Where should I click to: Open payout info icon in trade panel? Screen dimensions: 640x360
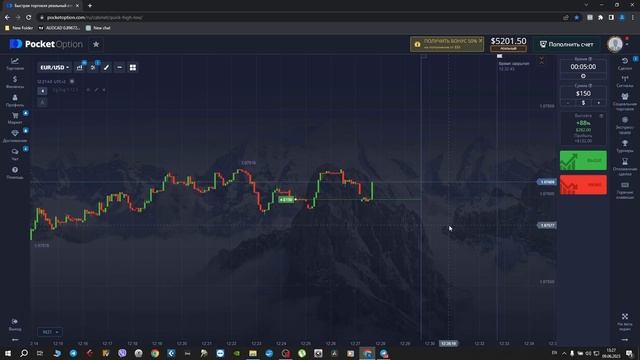coord(601,116)
